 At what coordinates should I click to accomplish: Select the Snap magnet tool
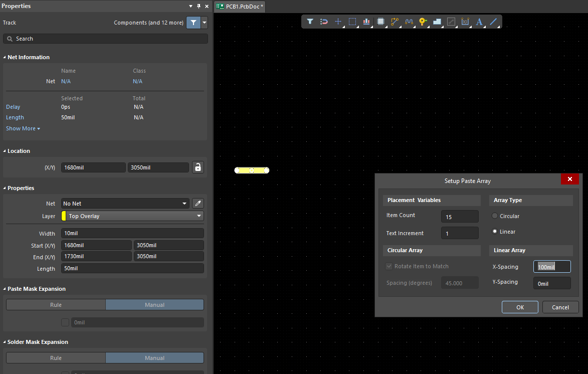coord(324,22)
